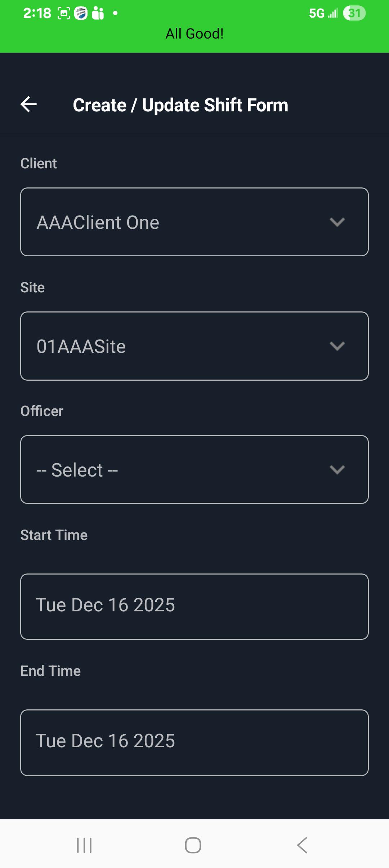The width and height of the screenshot is (389, 868).
Task: Tap the 'Create / Update Shift Form' title
Action: pyautogui.click(x=180, y=105)
